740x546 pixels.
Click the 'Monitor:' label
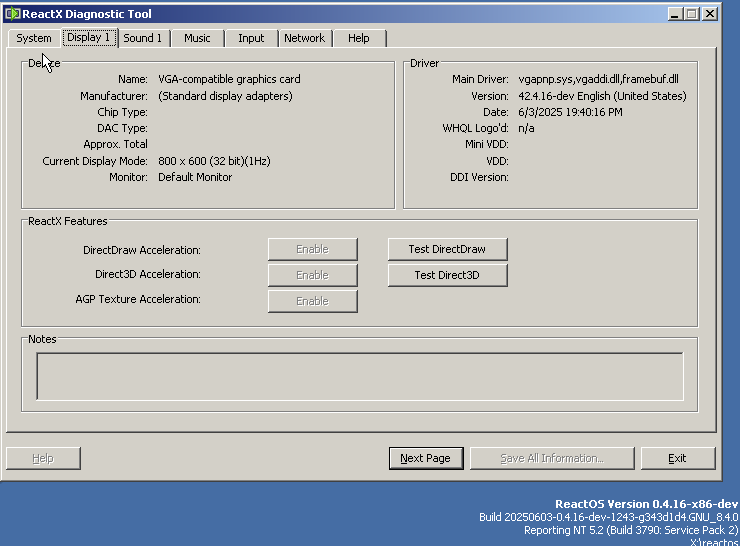128,177
